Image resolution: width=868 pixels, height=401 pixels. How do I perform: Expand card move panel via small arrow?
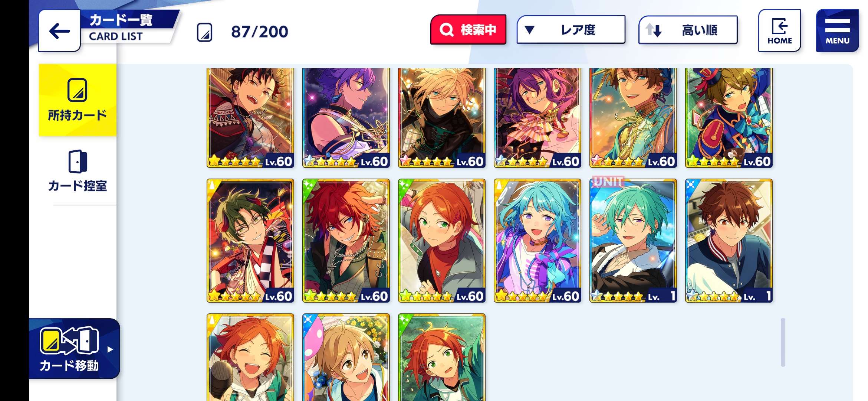coord(110,349)
